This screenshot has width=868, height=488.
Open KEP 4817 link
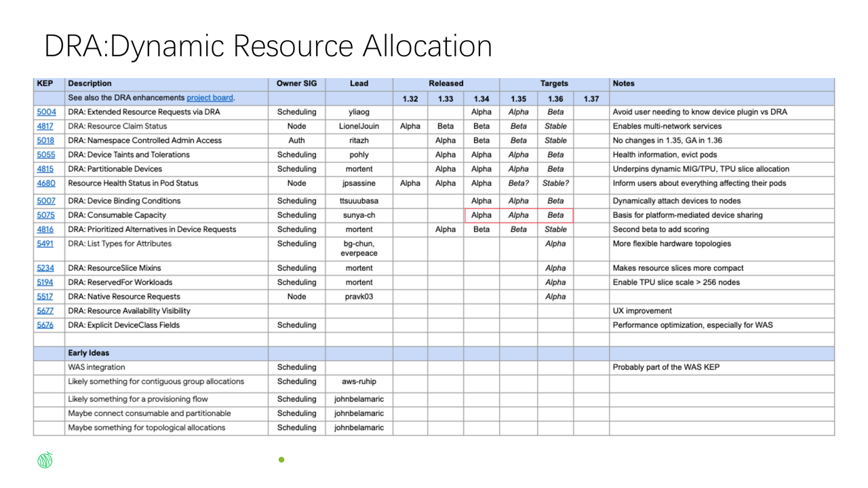(45, 126)
